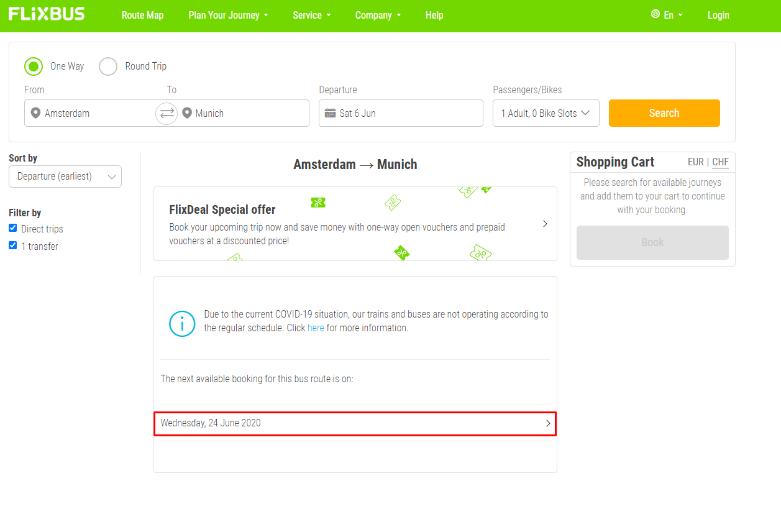
Task: Expand the Plan Your Journey menu
Action: click(228, 15)
